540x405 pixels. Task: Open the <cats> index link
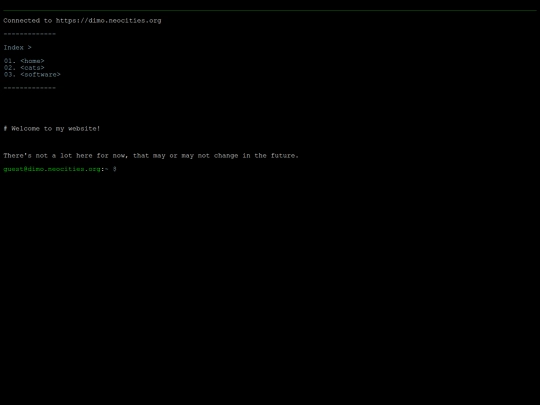click(32, 68)
